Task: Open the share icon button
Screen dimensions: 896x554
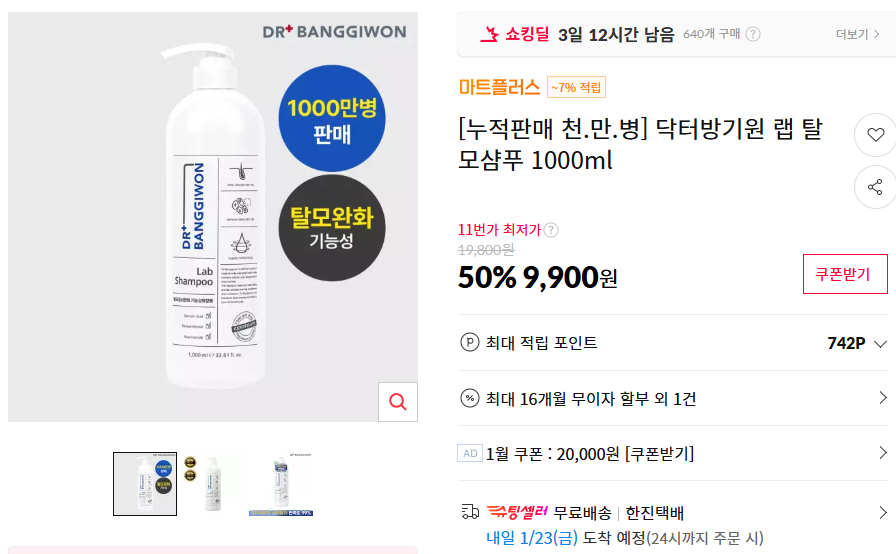Action: 875,187
